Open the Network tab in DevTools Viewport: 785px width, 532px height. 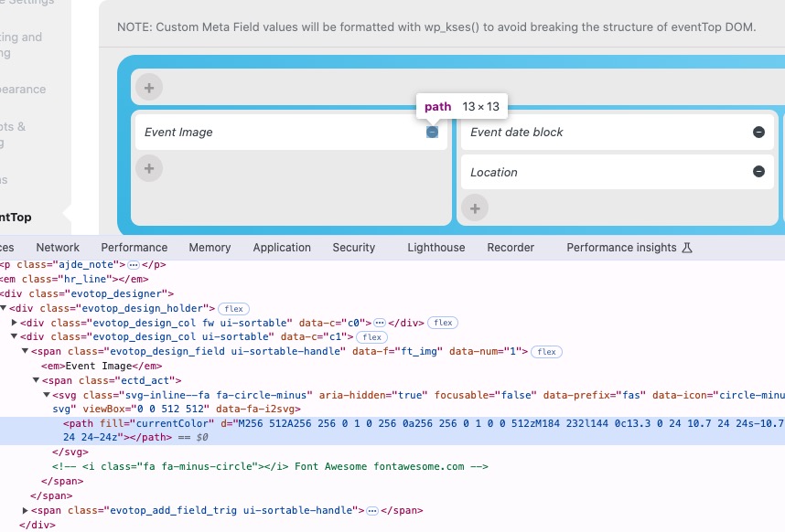[58, 248]
